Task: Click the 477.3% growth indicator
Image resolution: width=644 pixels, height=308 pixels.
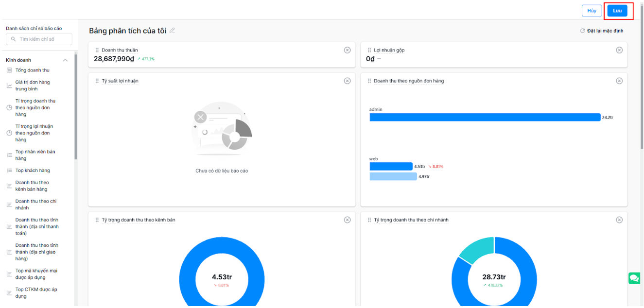Action: pos(146,59)
